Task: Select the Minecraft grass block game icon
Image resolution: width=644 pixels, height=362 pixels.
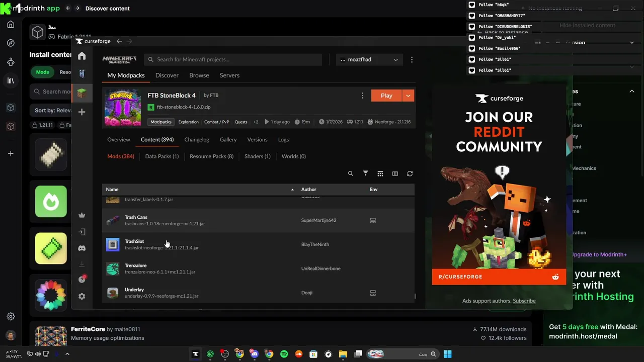Action: [x=82, y=94]
